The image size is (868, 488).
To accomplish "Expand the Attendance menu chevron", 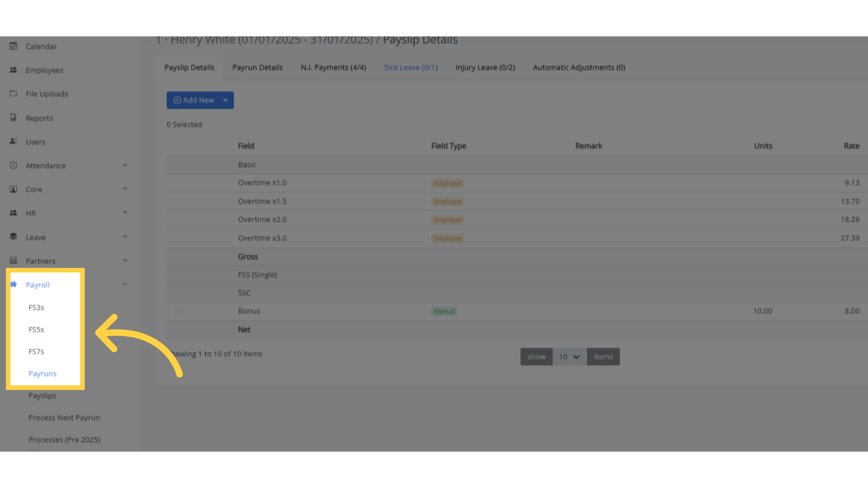I will pos(125,165).
